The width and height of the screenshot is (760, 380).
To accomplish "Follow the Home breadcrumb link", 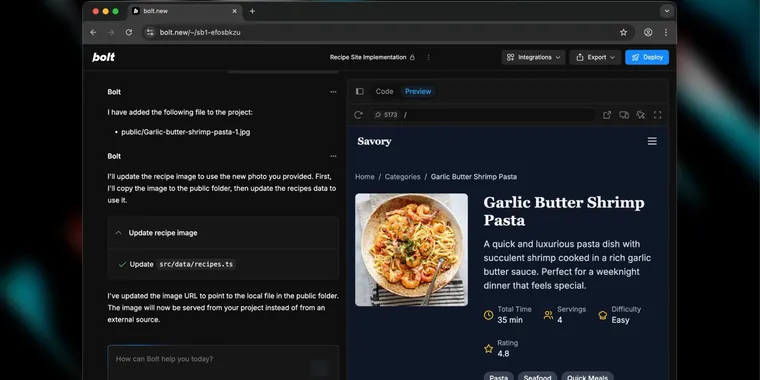I will pyautogui.click(x=364, y=177).
